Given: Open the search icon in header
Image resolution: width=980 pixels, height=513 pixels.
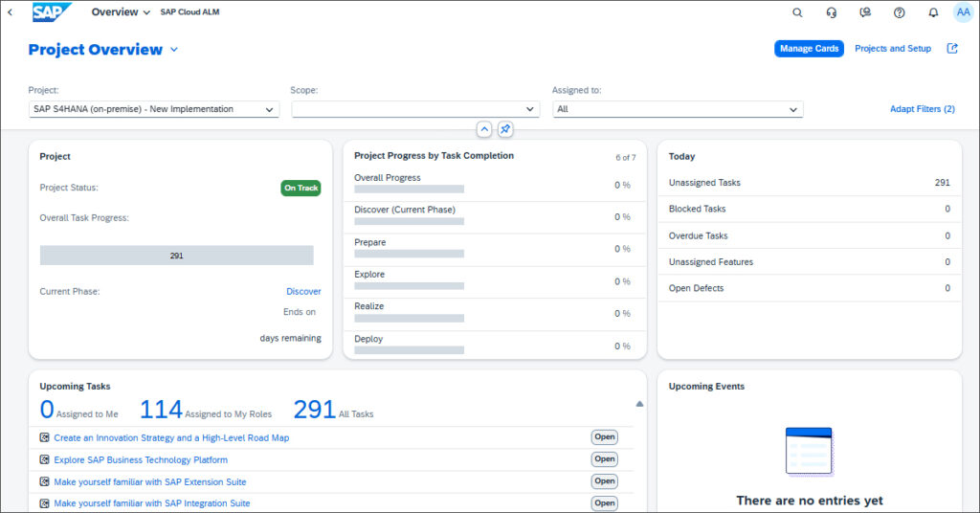Looking at the screenshot, I should pos(797,12).
